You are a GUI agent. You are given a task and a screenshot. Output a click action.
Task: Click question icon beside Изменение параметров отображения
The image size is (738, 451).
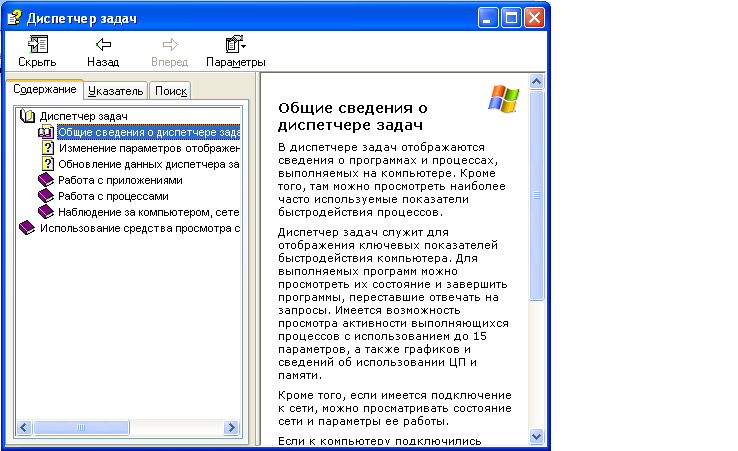click(x=48, y=148)
